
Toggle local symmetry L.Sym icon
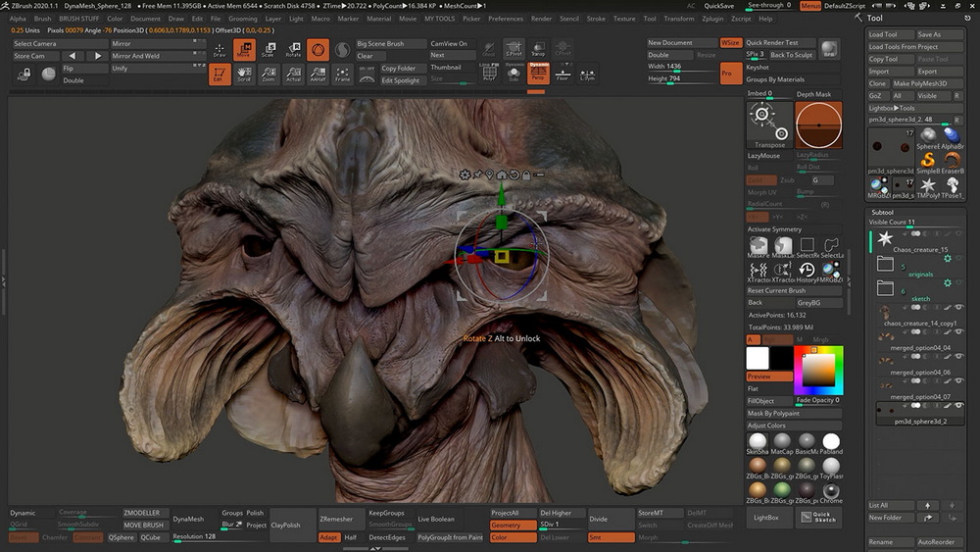point(587,74)
